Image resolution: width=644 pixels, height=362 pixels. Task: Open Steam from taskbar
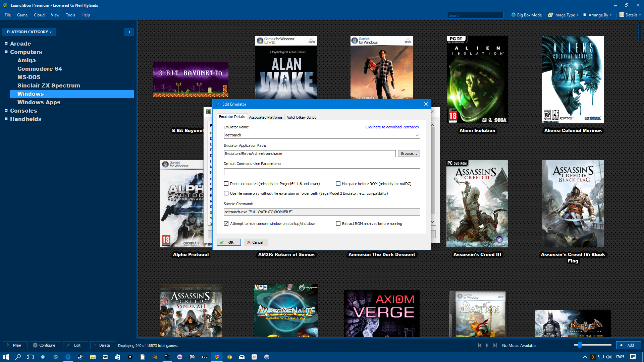[80, 357]
